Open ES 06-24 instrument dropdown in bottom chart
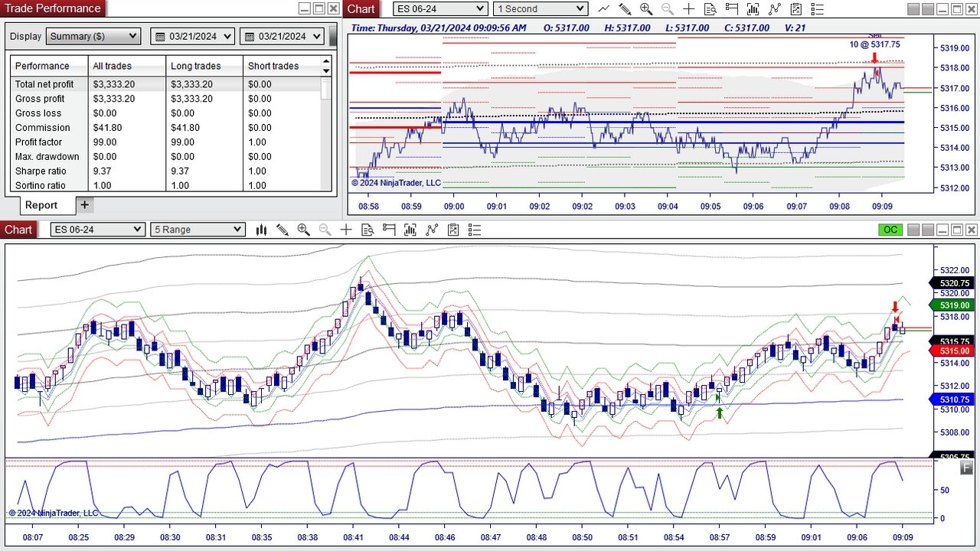 [x=97, y=230]
